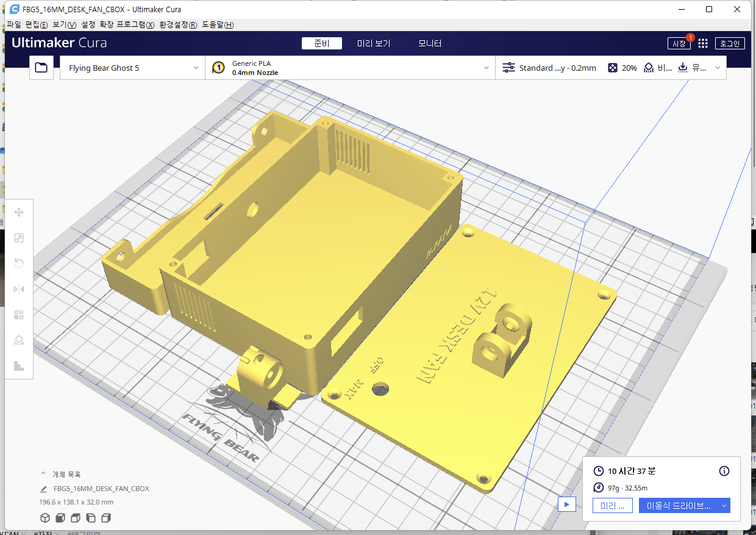Viewport: 756px width, 535px height.
Task: Open the 도움말(H) menu
Action: [218, 25]
